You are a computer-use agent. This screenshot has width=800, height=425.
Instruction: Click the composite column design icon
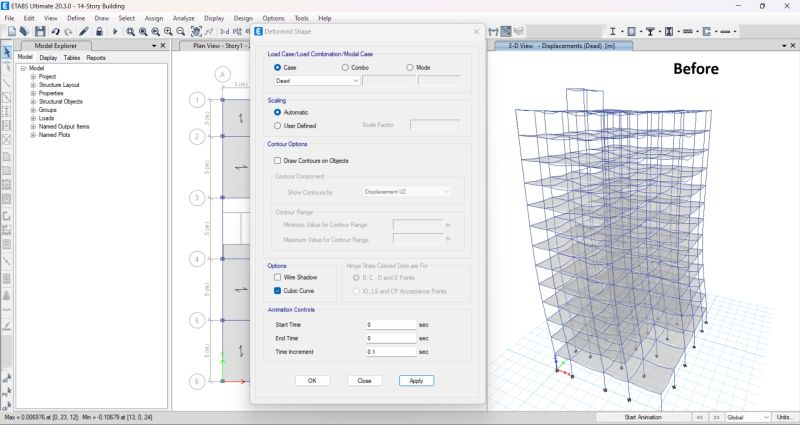pos(669,32)
